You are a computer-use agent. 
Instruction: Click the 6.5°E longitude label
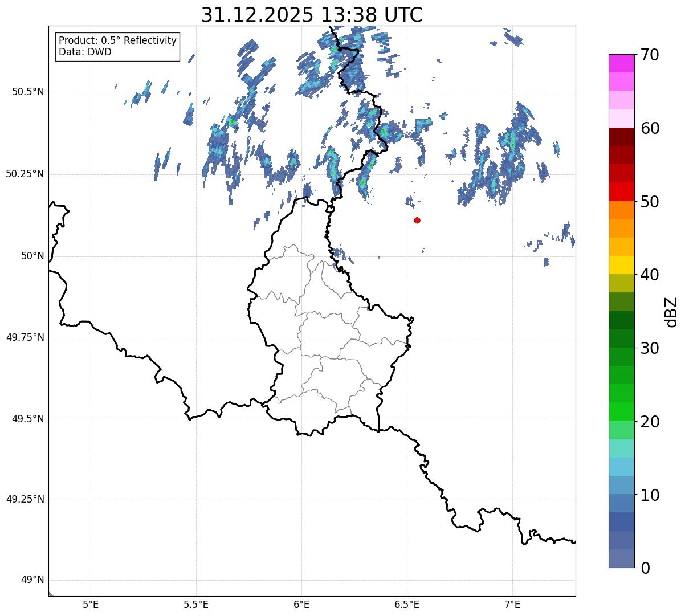point(407,604)
